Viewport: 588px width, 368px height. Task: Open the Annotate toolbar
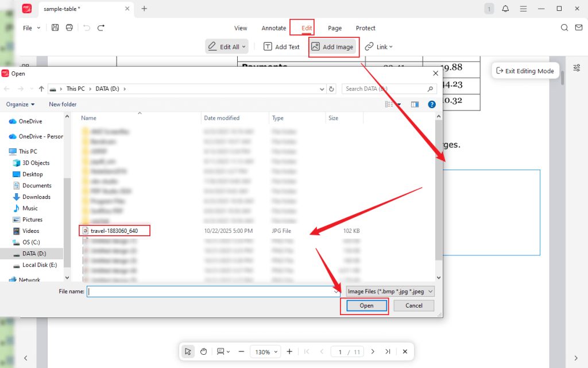pyautogui.click(x=273, y=28)
